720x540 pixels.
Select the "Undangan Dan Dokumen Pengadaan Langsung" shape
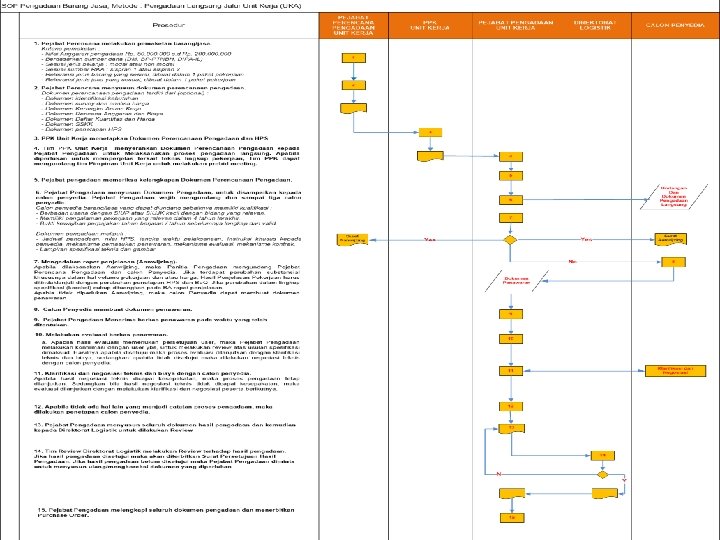coord(674,197)
